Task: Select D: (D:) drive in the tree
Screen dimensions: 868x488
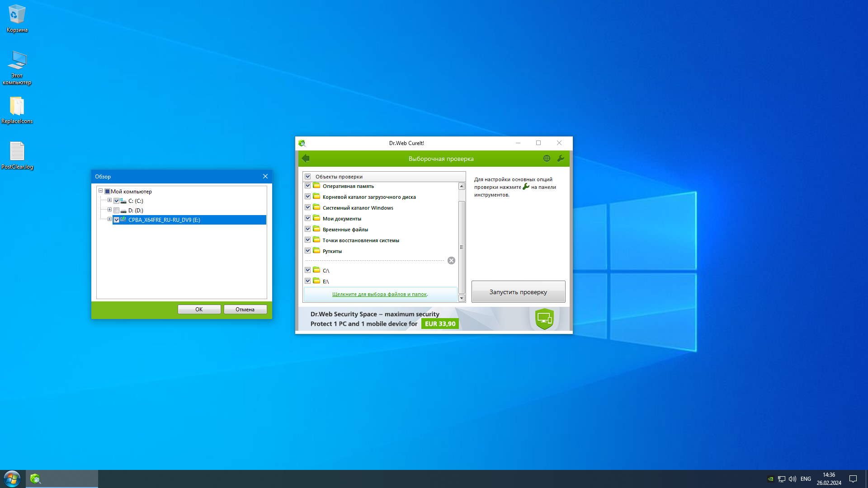Action: pyautogui.click(x=136, y=211)
